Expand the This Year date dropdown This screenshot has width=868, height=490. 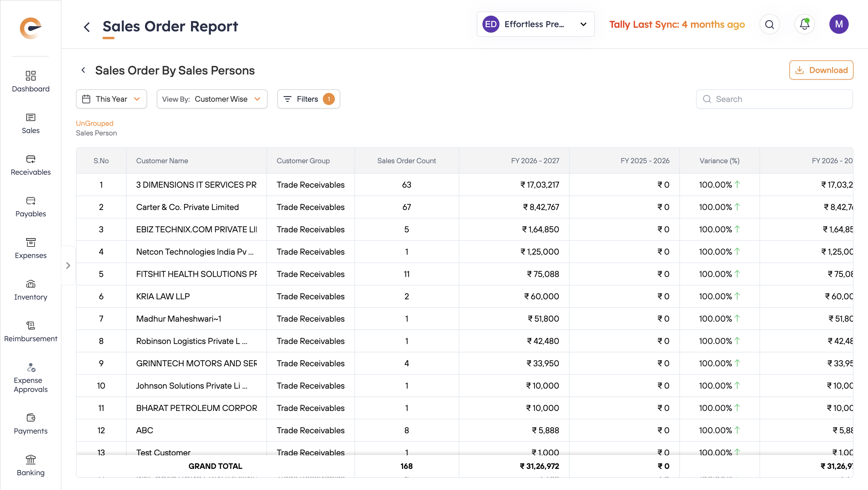click(x=111, y=99)
